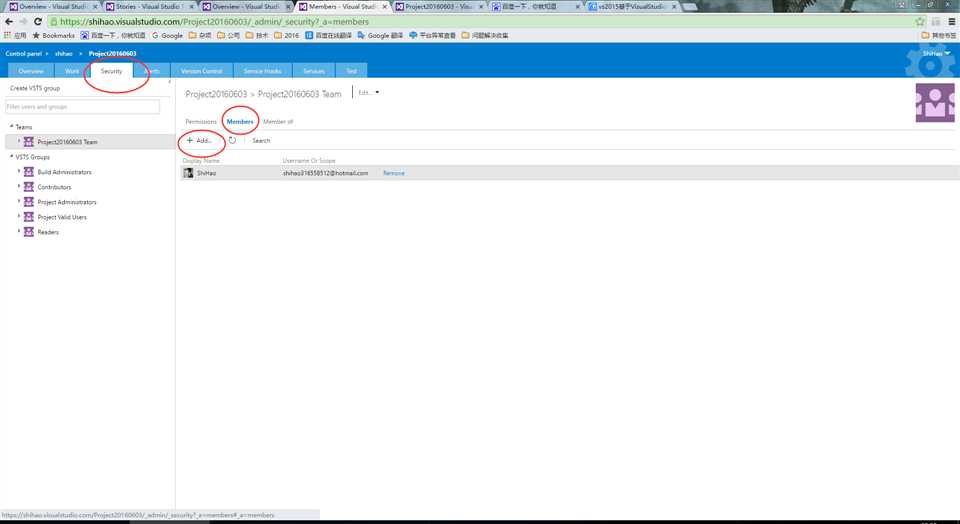Go to Control panel breadcrumb
The height and width of the screenshot is (524, 960).
click(x=23, y=54)
